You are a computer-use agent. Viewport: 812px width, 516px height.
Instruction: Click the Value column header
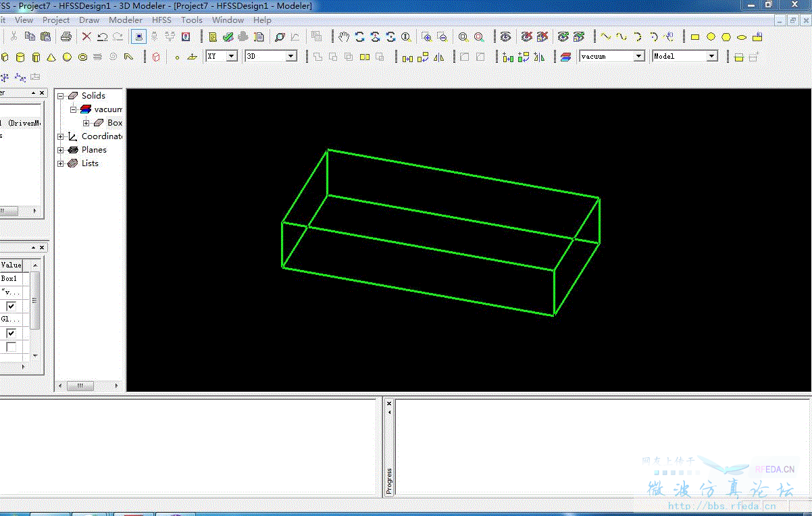(11, 265)
